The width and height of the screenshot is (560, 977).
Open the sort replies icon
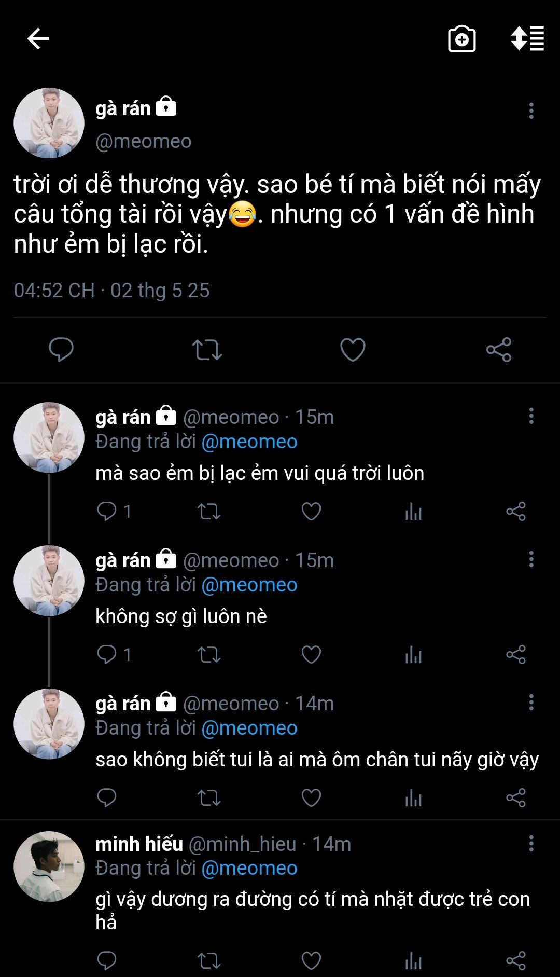tap(527, 38)
